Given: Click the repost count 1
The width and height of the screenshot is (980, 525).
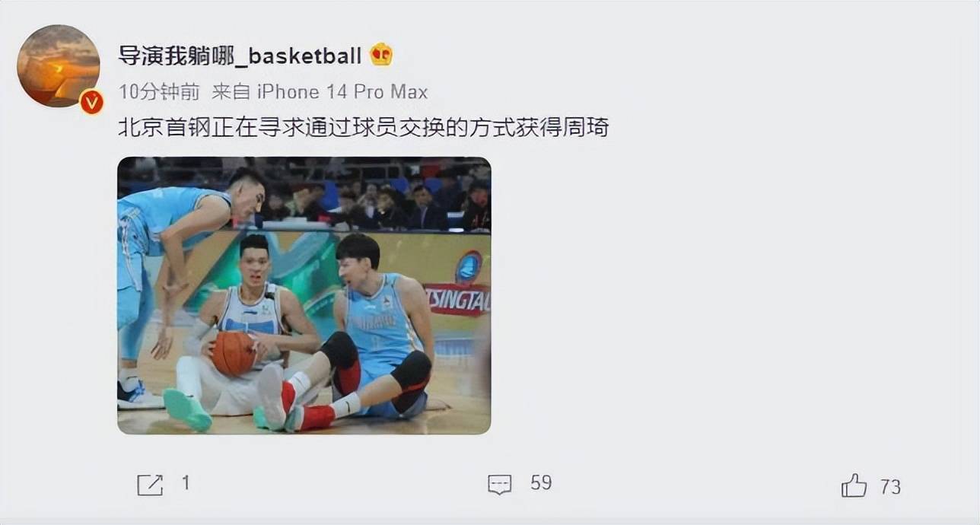Looking at the screenshot, I should [x=186, y=483].
